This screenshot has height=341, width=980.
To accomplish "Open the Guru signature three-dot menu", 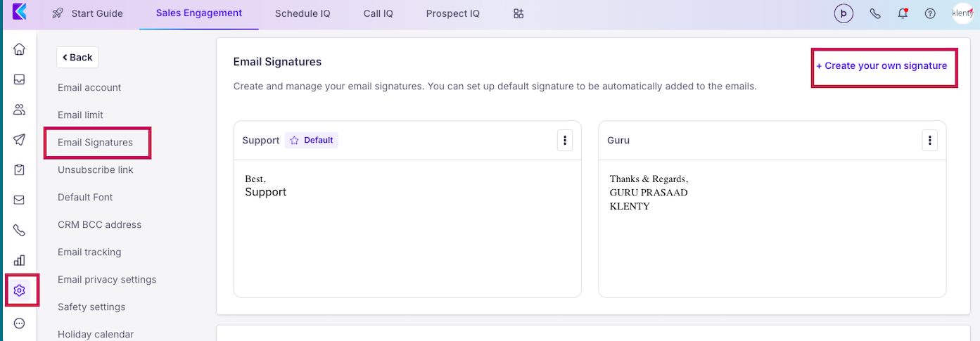I will click(929, 140).
